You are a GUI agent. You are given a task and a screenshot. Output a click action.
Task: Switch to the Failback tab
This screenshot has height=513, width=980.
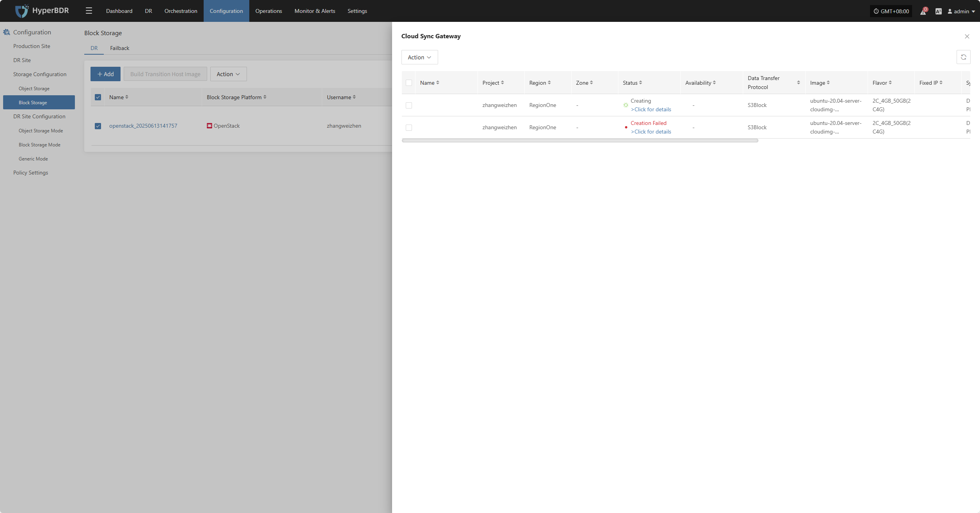[119, 48]
